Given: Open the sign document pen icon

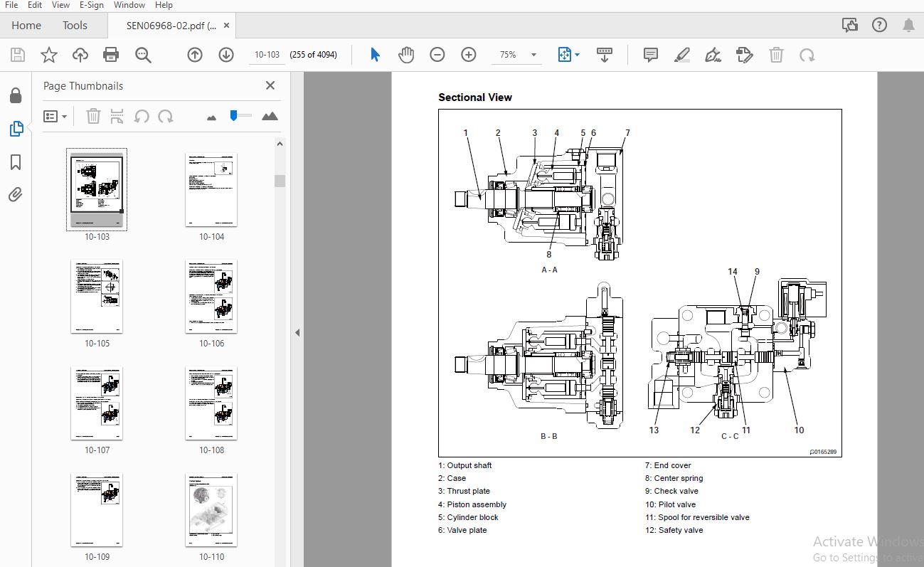Looking at the screenshot, I should pos(713,55).
